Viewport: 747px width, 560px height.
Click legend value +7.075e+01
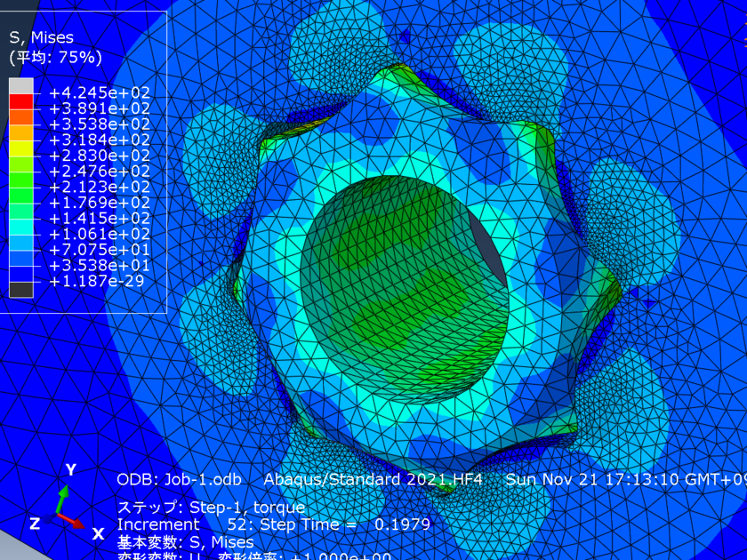pyautogui.click(x=100, y=250)
